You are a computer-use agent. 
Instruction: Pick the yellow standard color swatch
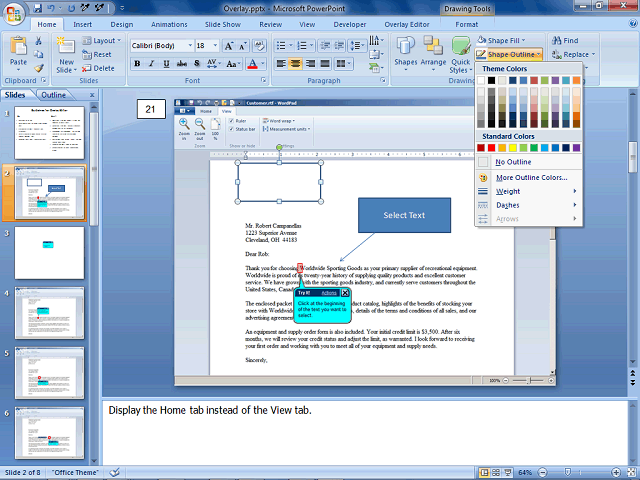point(513,148)
